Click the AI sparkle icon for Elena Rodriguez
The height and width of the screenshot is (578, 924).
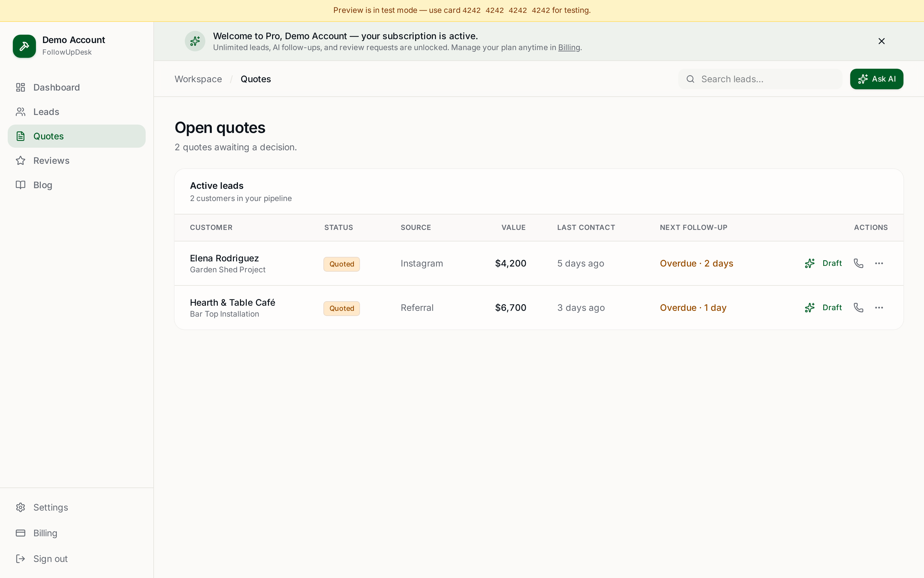[x=810, y=263]
